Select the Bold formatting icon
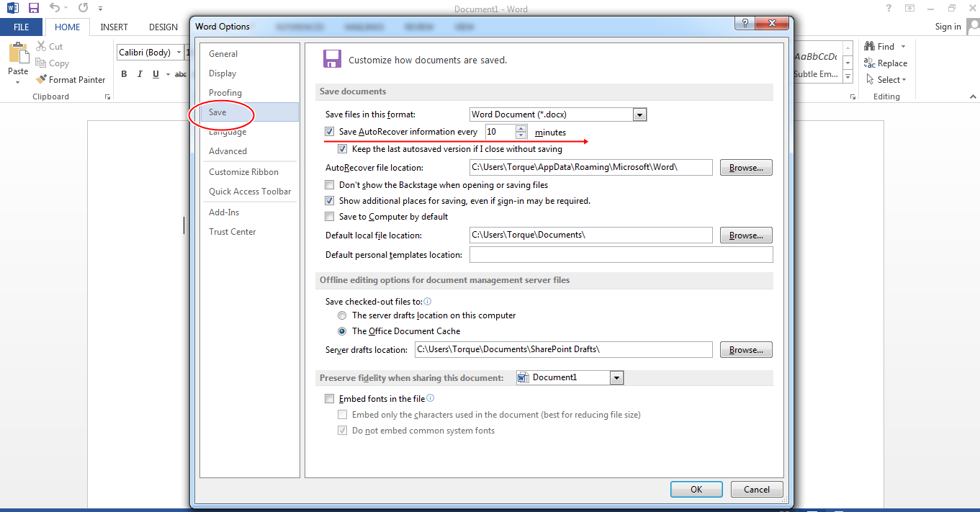This screenshot has height=512, width=980. [x=123, y=73]
